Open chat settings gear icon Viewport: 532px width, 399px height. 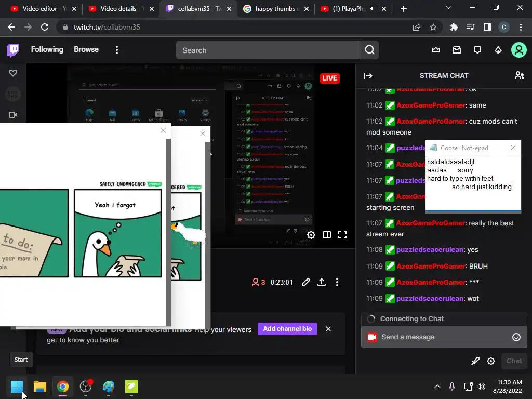490,361
